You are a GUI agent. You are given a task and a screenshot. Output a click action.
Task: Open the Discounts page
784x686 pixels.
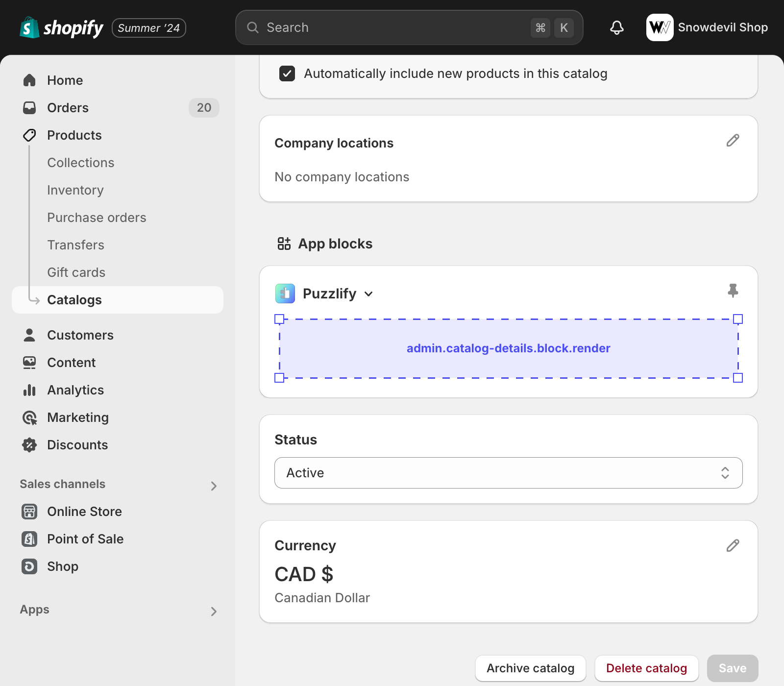pyautogui.click(x=77, y=445)
